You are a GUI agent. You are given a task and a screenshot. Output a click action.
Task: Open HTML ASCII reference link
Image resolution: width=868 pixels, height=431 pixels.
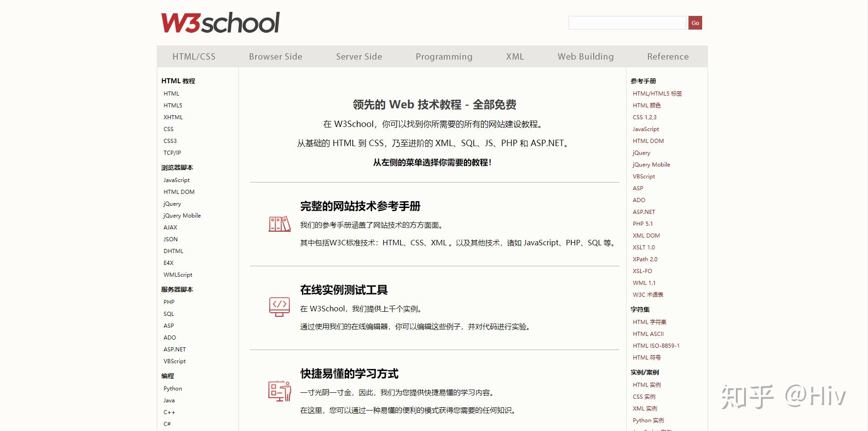pyautogui.click(x=648, y=334)
